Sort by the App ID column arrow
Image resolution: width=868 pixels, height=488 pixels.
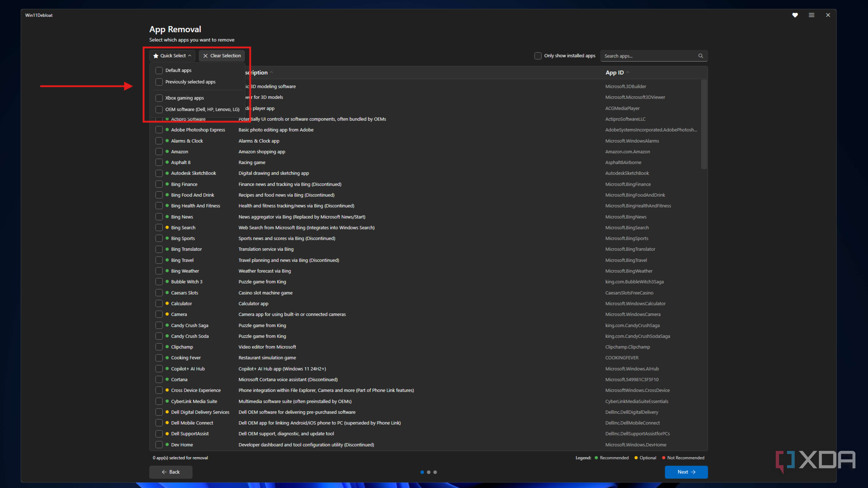point(628,72)
